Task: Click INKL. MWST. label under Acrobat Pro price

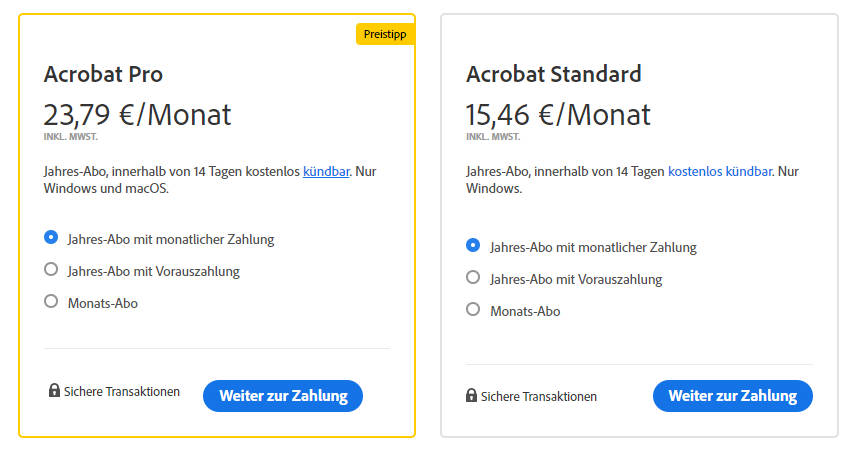Action: point(71,136)
